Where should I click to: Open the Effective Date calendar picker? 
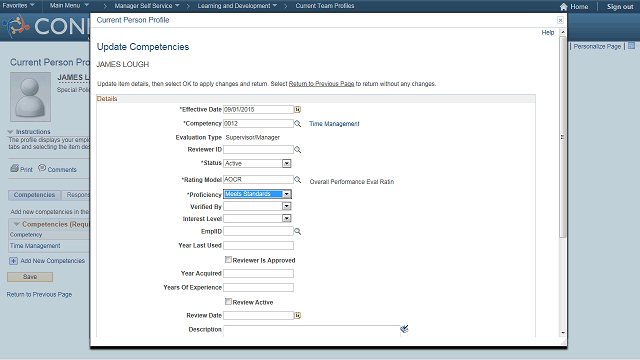[x=298, y=109]
